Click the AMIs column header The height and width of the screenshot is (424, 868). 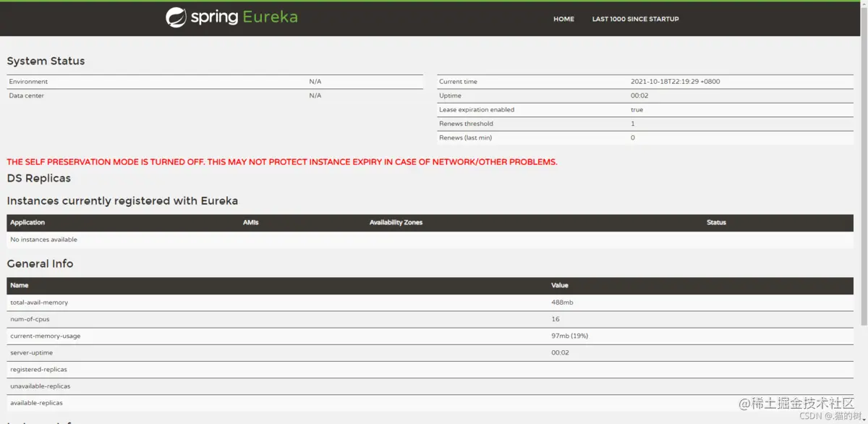tap(250, 223)
